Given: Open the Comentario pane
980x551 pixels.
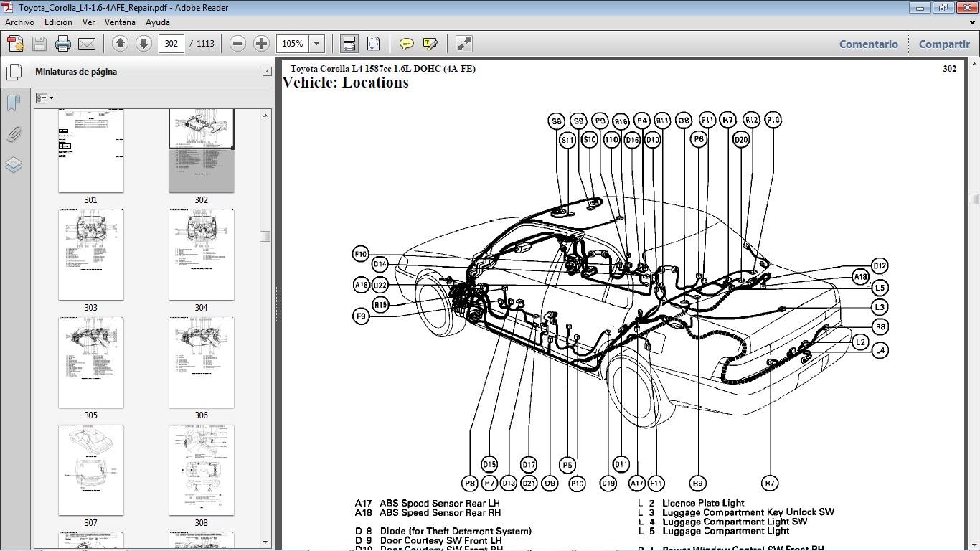Looking at the screenshot, I should (x=868, y=44).
